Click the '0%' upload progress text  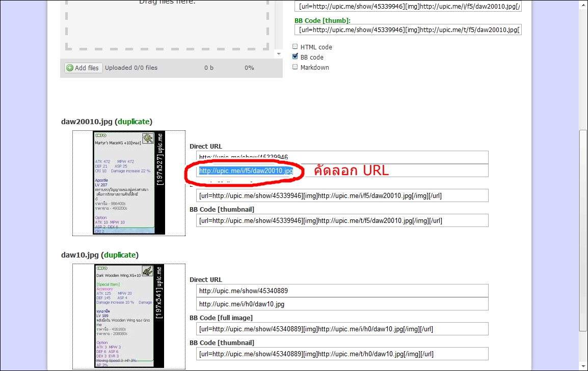[x=249, y=68]
